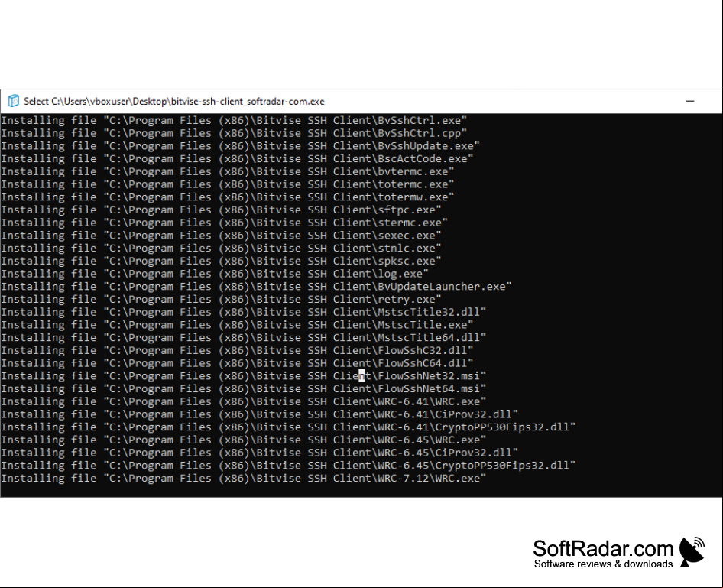Minimize the installer console window
The height and width of the screenshot is (588, 723).
[x=690, y=101]
